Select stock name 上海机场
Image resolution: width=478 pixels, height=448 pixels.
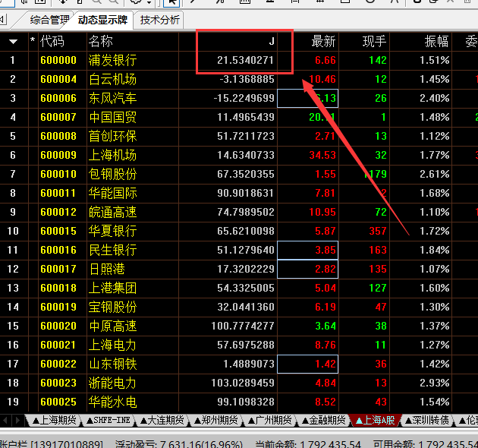[112, 155]
